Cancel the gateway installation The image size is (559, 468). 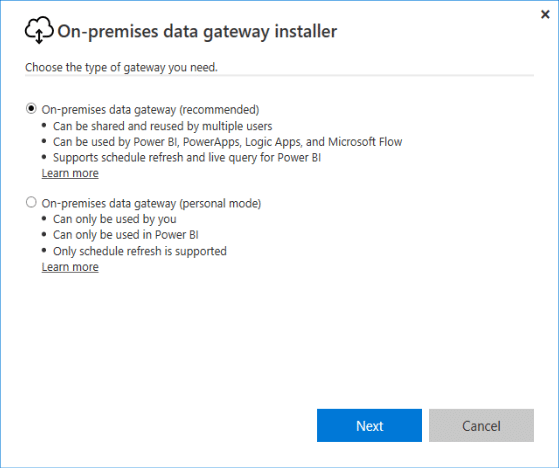(x=481, y=425)
